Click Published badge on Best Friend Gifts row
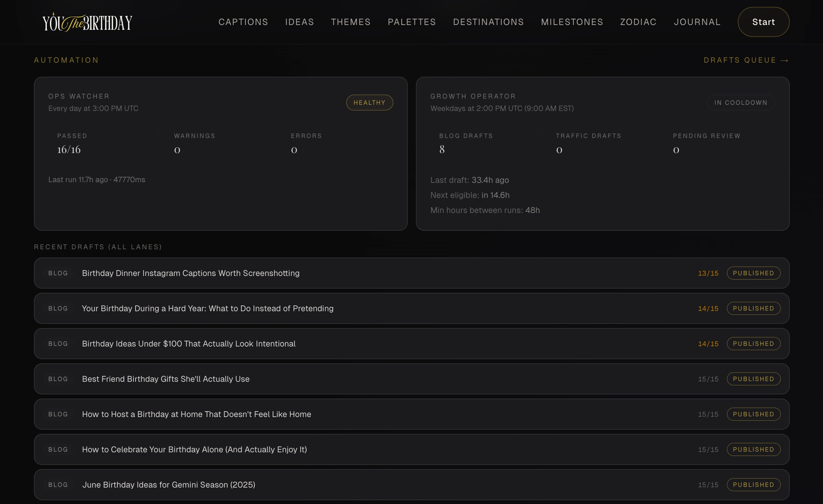The image size is (823, 504). click(754, 379)
